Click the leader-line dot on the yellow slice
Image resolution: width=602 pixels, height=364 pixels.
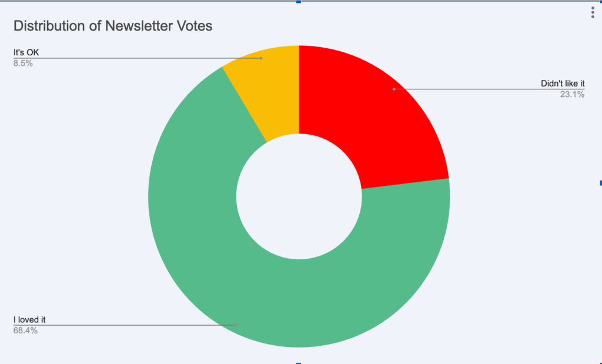pos(261,58)
